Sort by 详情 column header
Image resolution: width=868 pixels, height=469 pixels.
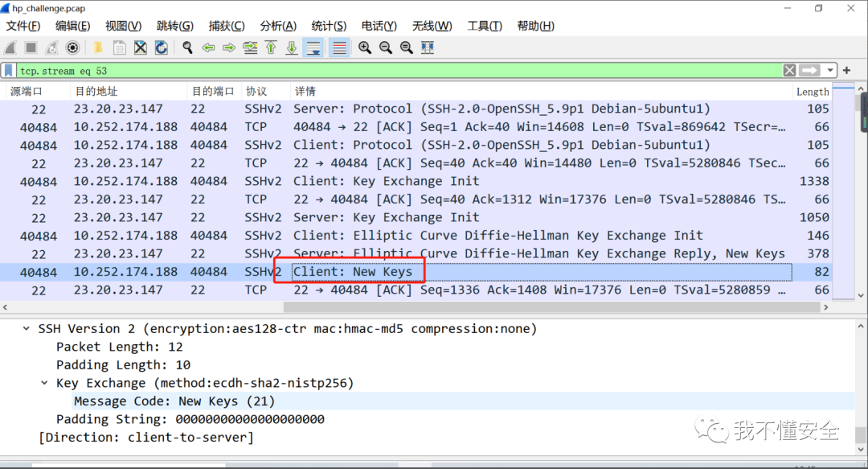click(x=305, y=92)
